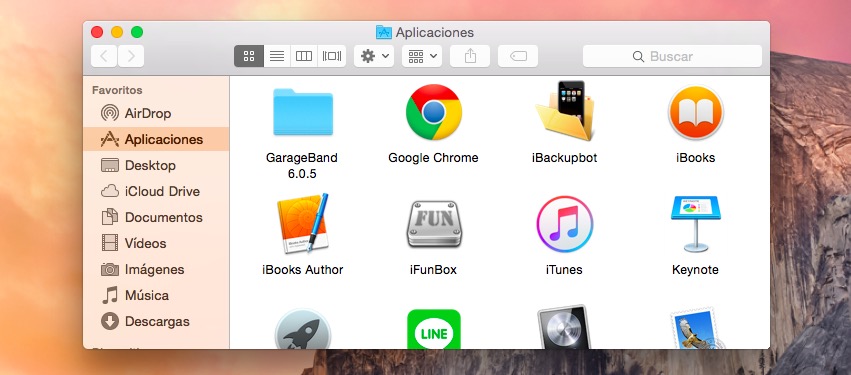The image size is (851, 375).
Task: Switch to icon view mode
Action: (x=249, y=56)
